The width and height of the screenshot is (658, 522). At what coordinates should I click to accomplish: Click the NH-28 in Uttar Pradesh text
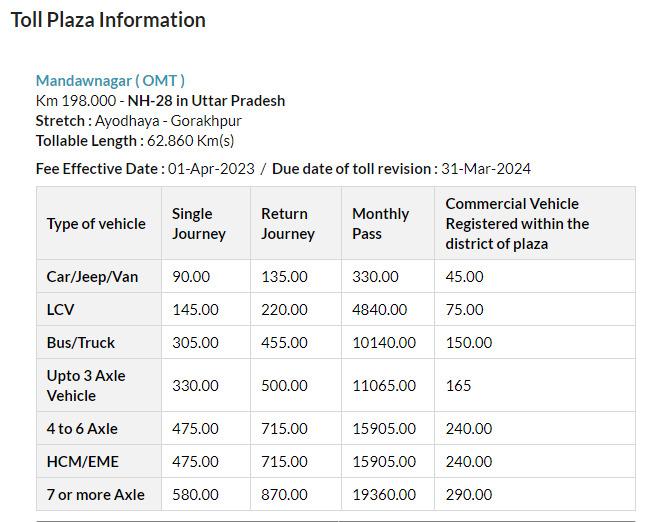[206, 101]
